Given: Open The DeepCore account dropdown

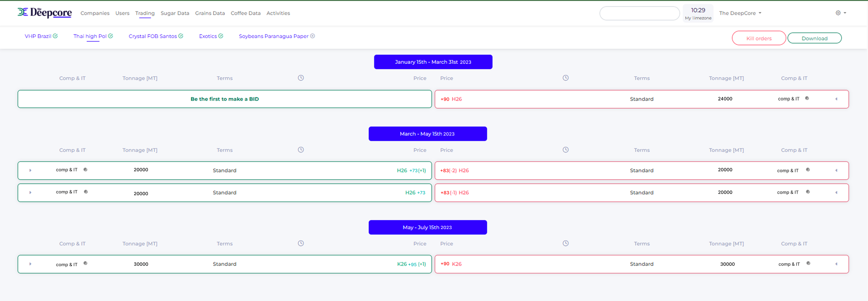Looking at the screenshot, I should [740, 13].
